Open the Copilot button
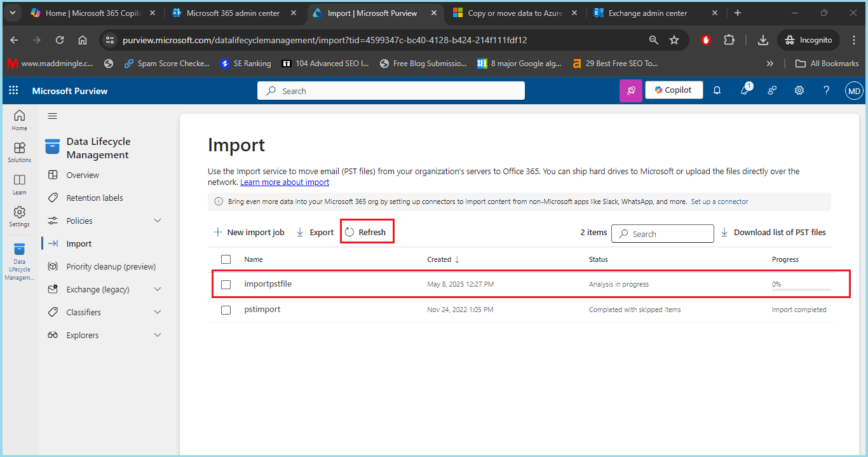 tap(674, 90)
